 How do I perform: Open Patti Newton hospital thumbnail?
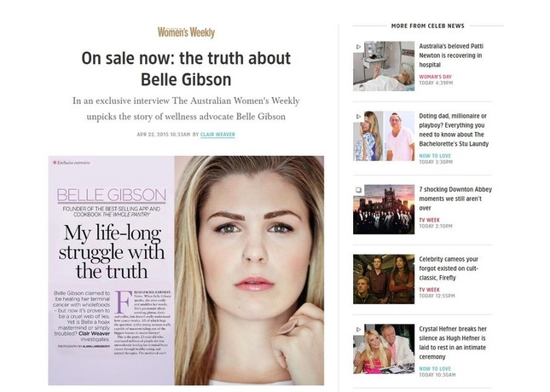pyautogui.click(x=384, y=66)
